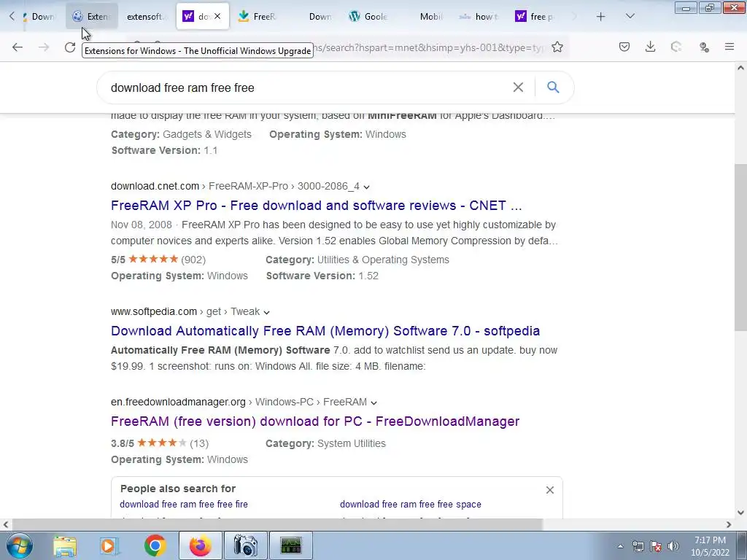This screenshot has width=747, height=560.
Task: Switch to the FreeR tab
Action: click(x=258, y=17)
